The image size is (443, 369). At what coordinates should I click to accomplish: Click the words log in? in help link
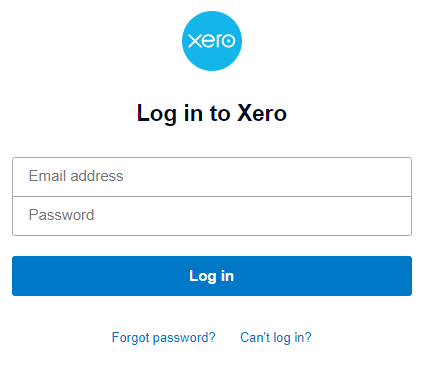(292, 338)
